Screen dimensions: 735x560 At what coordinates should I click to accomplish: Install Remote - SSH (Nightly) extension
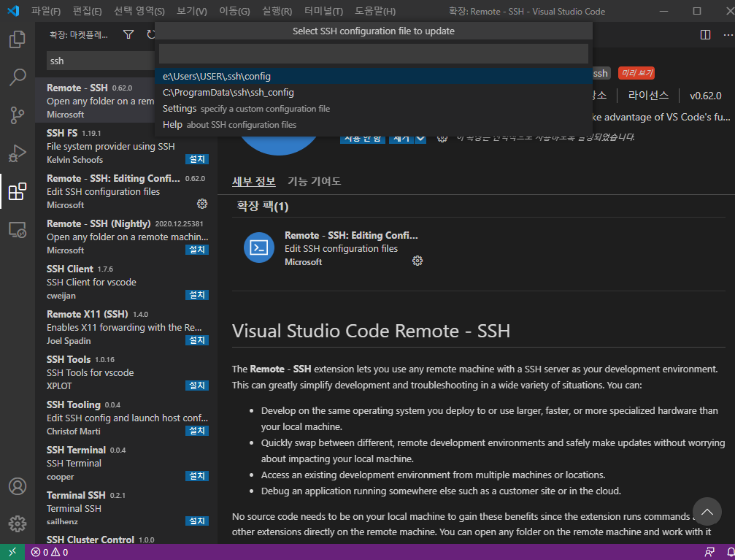coord(197,250)
